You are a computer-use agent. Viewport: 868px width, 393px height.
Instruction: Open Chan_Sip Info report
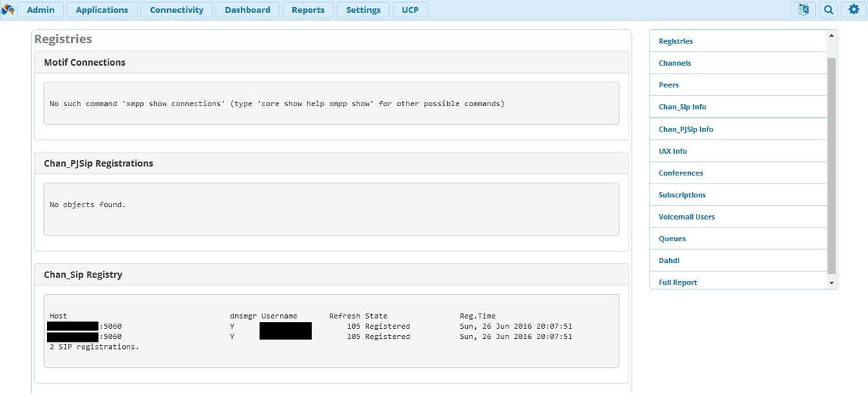pos(738,107)
